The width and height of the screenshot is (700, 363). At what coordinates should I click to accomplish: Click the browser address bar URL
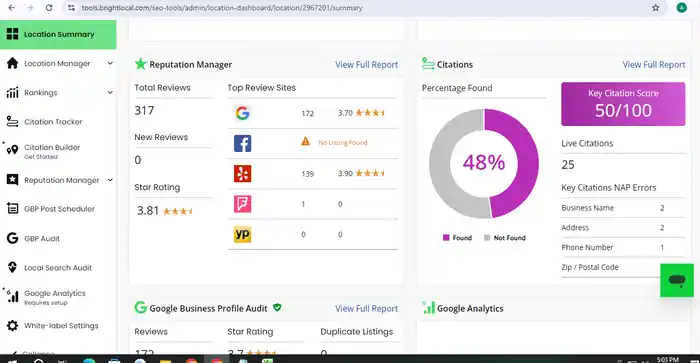click(222, 8)
